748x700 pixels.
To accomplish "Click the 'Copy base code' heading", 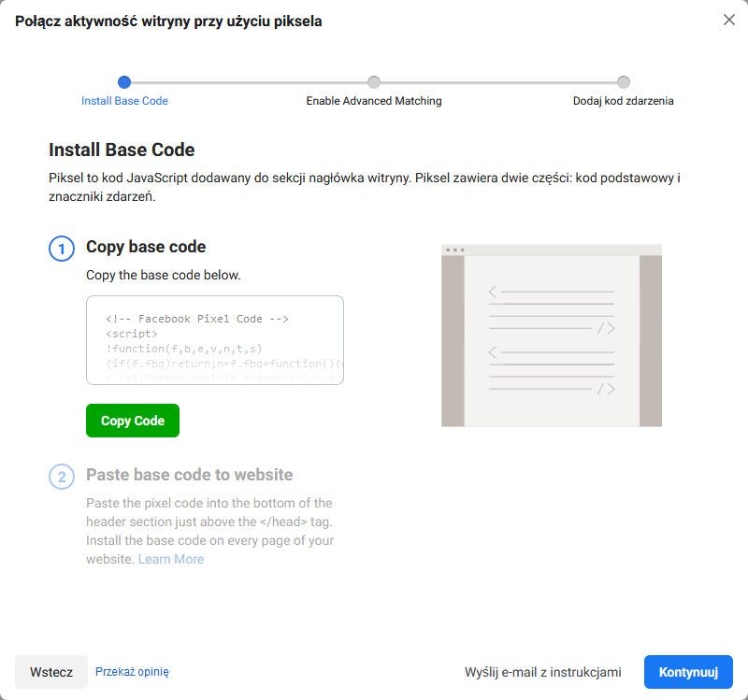I will [146, 248].
